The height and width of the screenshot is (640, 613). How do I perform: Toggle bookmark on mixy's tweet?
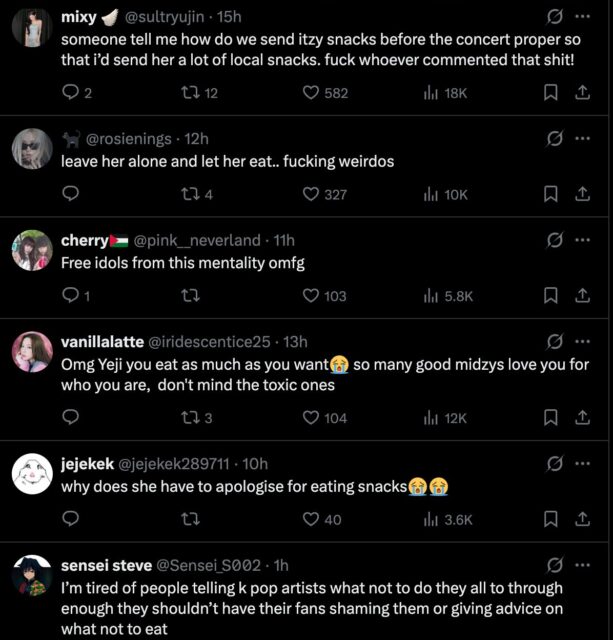(550, 92)
